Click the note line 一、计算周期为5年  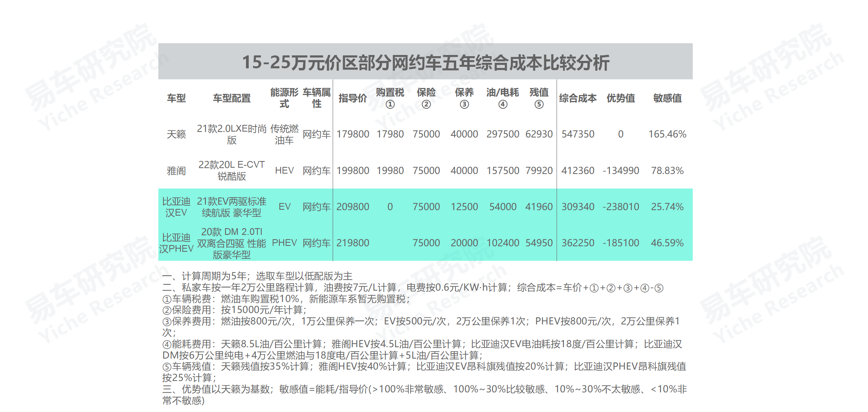pyautogui.click(x=257, y=276)
